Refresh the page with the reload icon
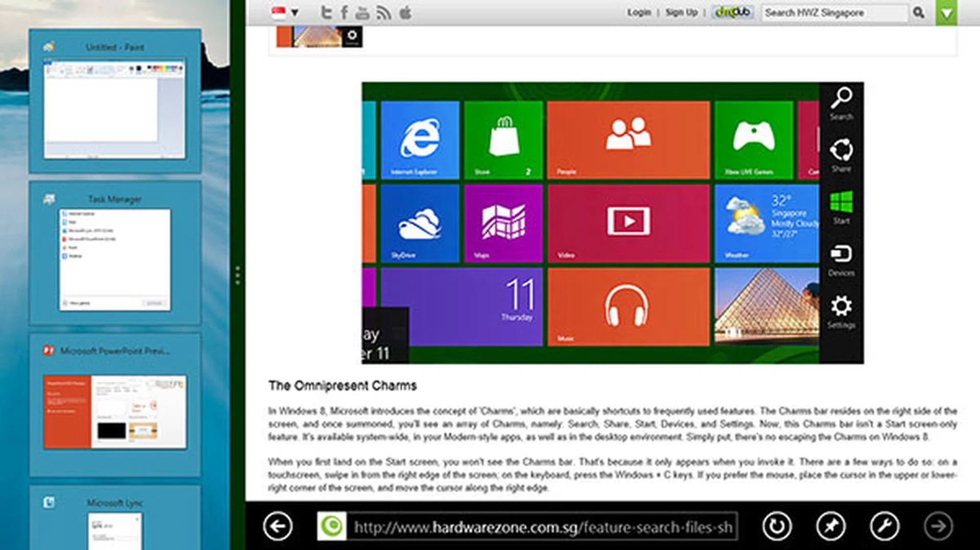This screenshot has height=550, width=980. click(x=777, y=526)
